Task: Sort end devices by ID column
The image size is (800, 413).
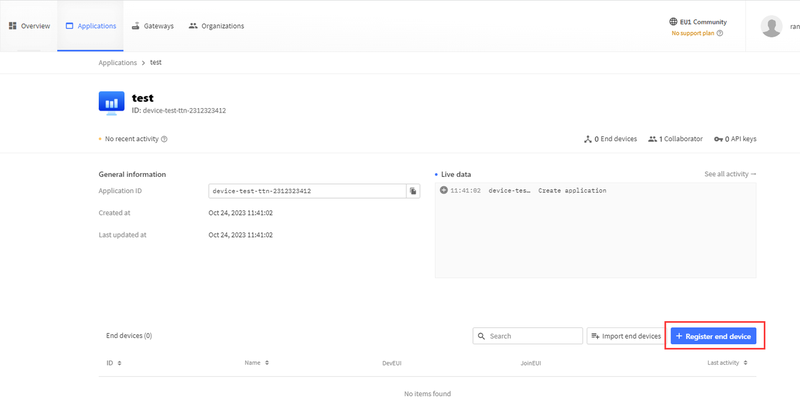Action: (114, 363)
